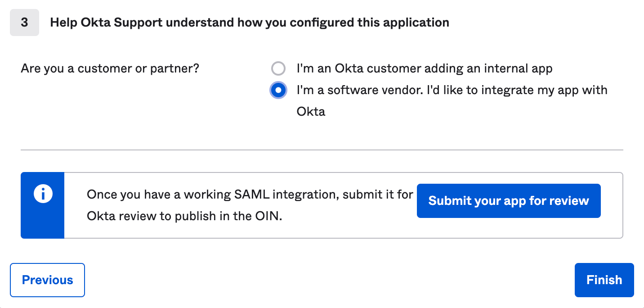Click the section heading about Okta Support
The height and width of the screenshot is (308, 644).
(250, 22)
